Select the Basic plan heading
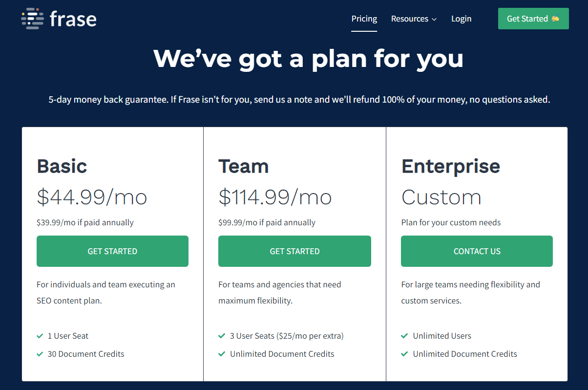The height and width of the screenshot is (390, 588). 62,166
